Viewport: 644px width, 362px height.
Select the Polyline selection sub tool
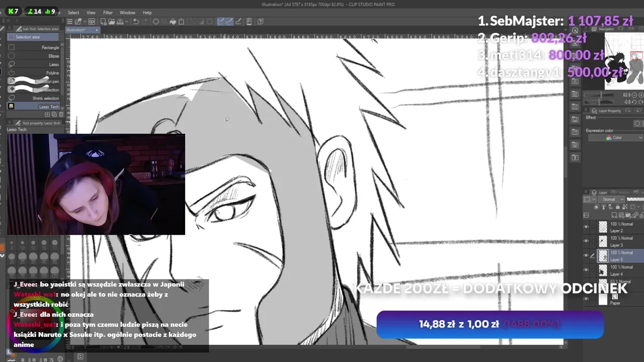point(34,73)
